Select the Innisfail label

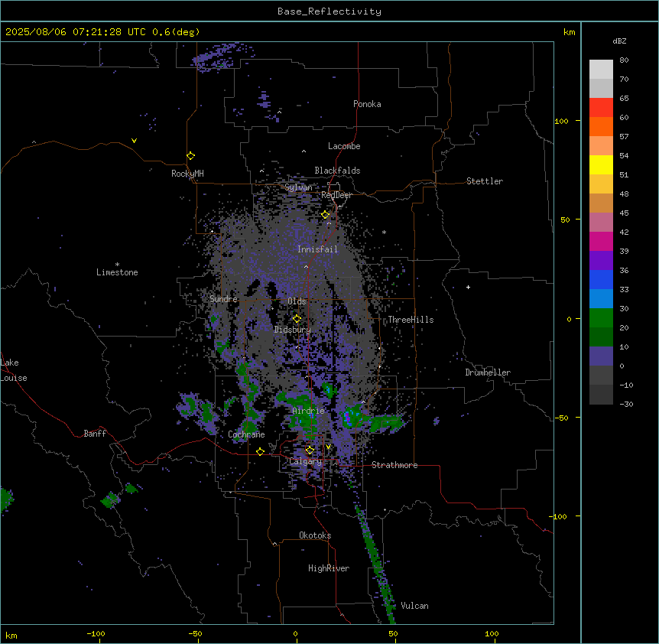pyautogui.click(x=317, y=249)
